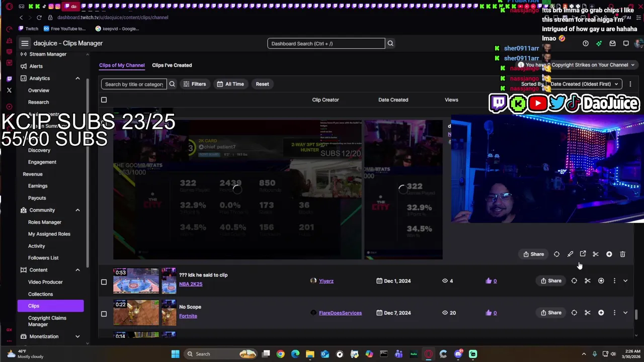This screenshot has width=644, height=362.
Task: Share the 'No Scope' clip
Action: (551, 313)
